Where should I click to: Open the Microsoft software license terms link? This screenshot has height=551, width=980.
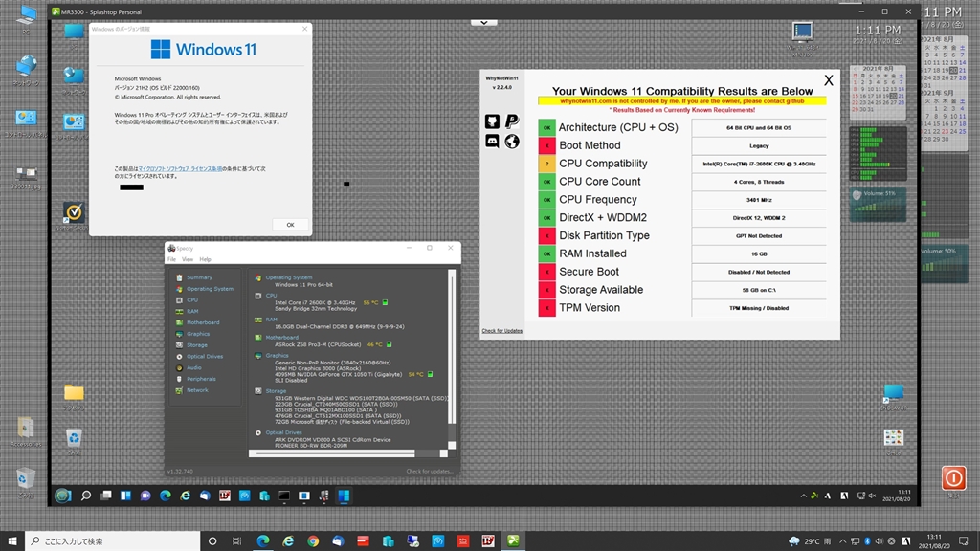point(180,168)
